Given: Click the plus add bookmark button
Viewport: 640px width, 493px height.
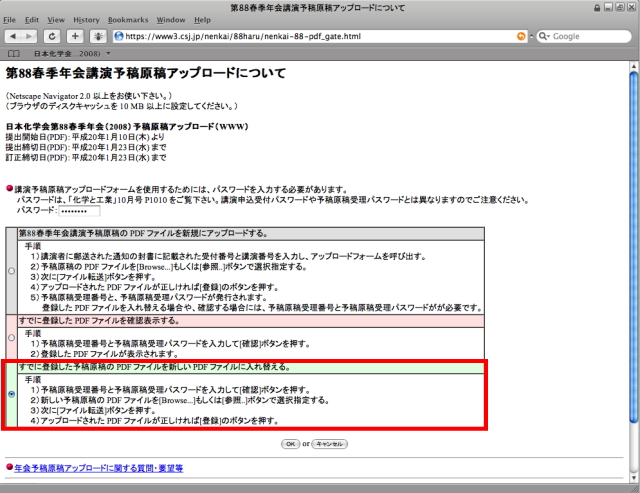Looking at the screenshot, I should 75,36.
